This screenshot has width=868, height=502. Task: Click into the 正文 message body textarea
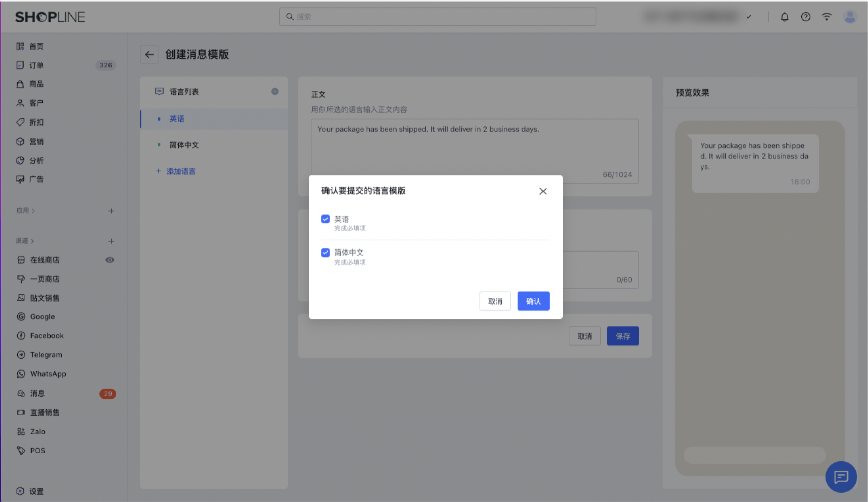[475, 151]
